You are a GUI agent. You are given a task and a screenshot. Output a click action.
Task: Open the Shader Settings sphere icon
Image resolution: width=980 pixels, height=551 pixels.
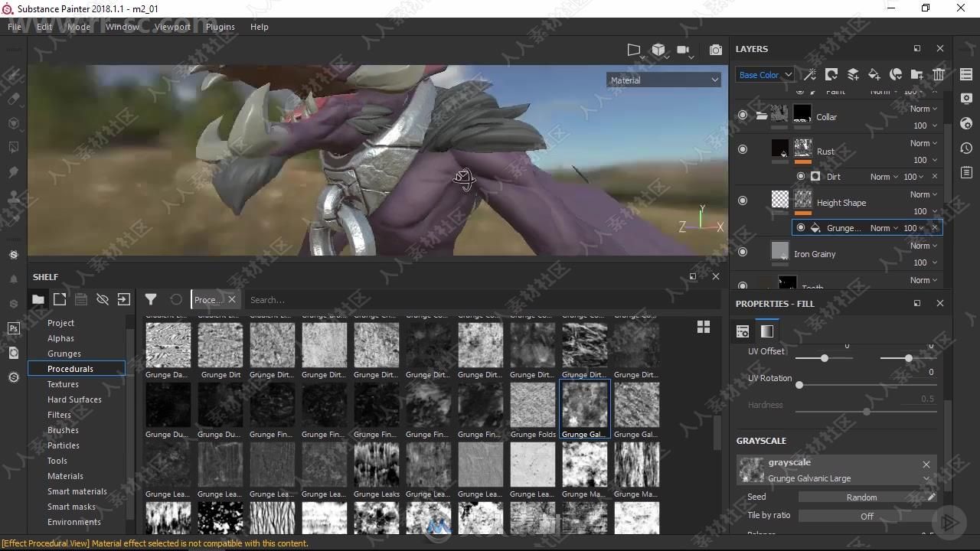pos(966,123)
